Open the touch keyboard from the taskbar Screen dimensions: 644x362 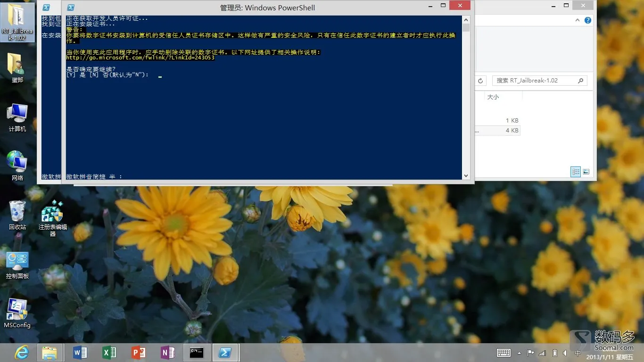[x=504, y=353]
